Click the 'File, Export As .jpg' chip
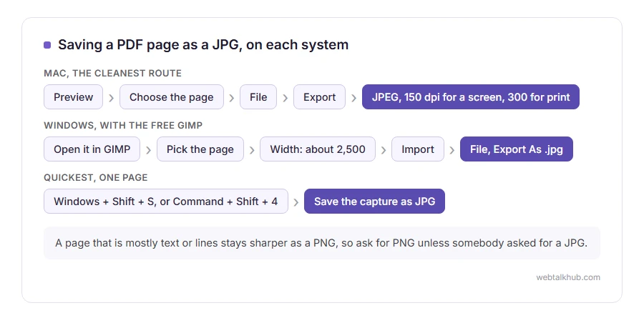Image resolution: width=644 pixels, height=318 pixels. point(516,149)
